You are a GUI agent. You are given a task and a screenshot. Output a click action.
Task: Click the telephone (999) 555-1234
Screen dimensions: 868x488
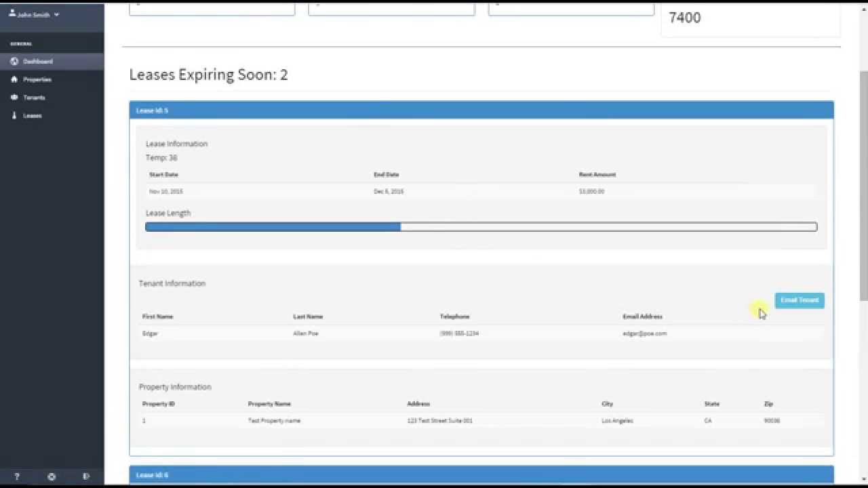(459, 333)
